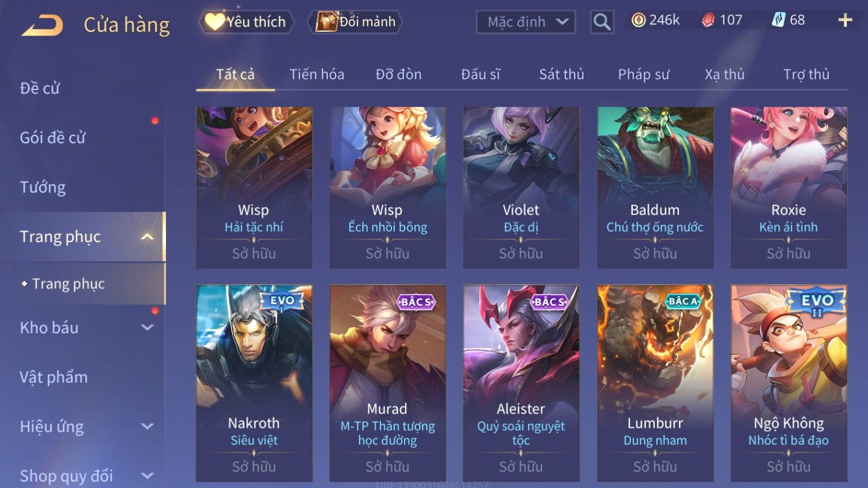Open Đổi mảnh chest exchange

click(355, 22)
